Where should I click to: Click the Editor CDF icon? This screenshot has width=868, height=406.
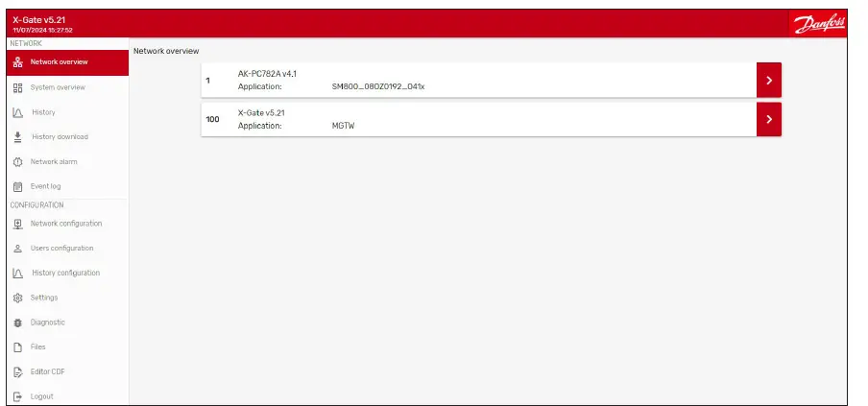17,371
